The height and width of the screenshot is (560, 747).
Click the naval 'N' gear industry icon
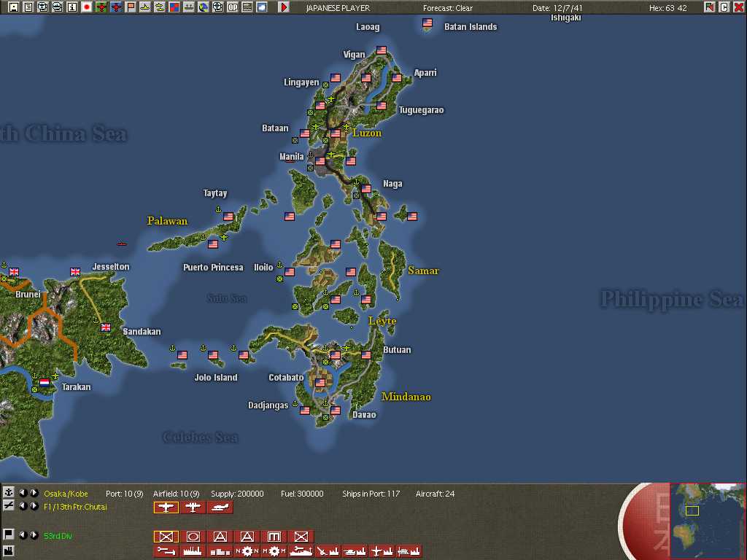coord(247,551)
